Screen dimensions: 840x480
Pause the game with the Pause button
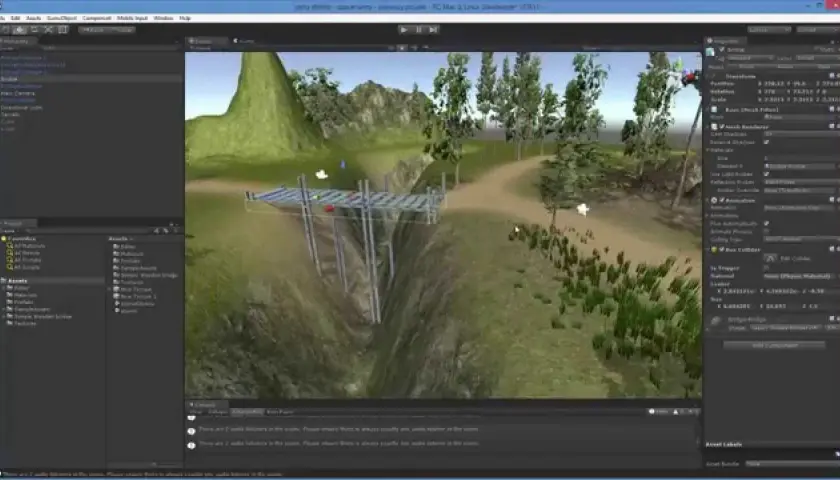coord(419,29)
